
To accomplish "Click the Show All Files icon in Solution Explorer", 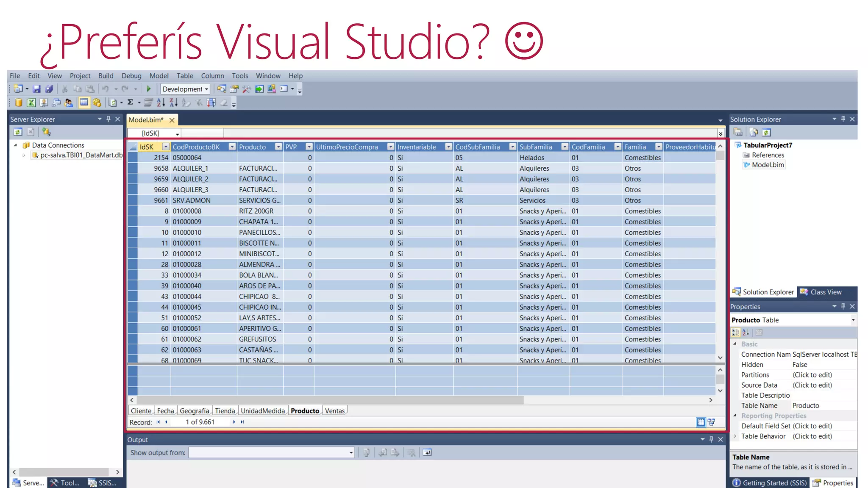I will coord(754,133).
